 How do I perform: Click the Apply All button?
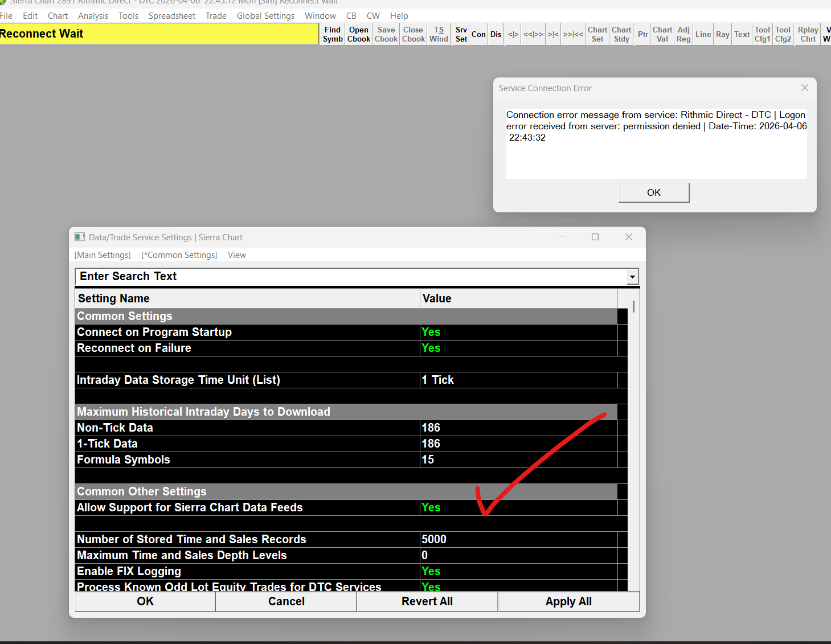(x=568, y=601)
